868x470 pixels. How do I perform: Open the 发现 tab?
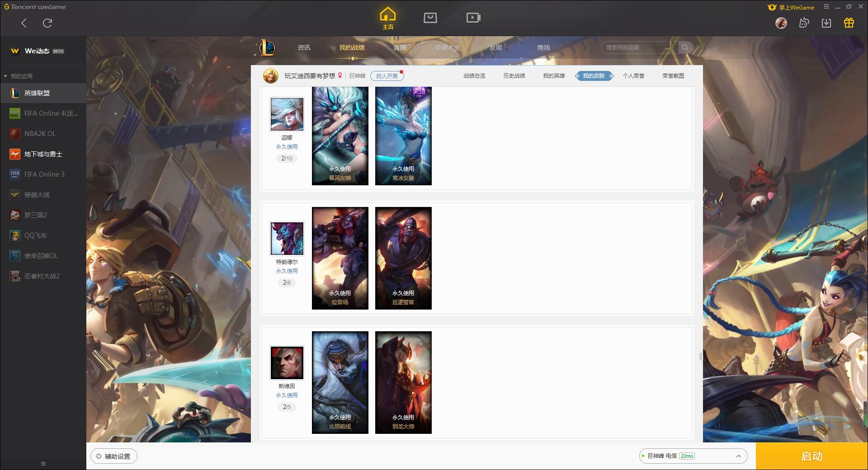(496, 47)
